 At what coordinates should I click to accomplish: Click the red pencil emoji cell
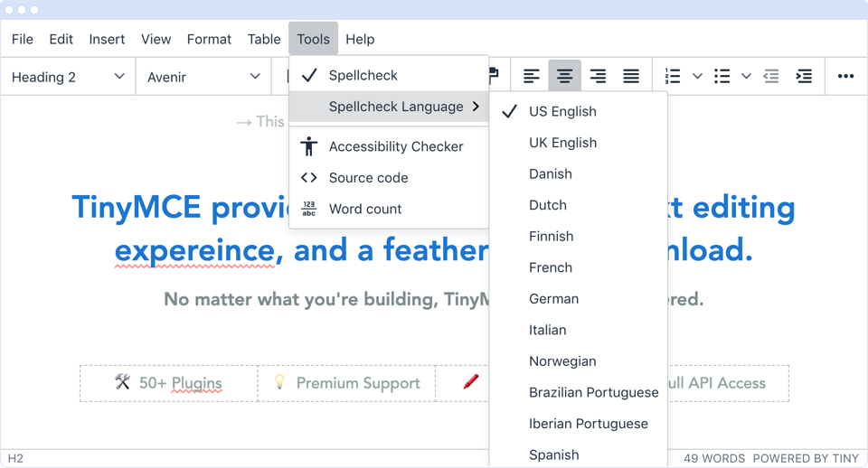(x=462, y=383)
